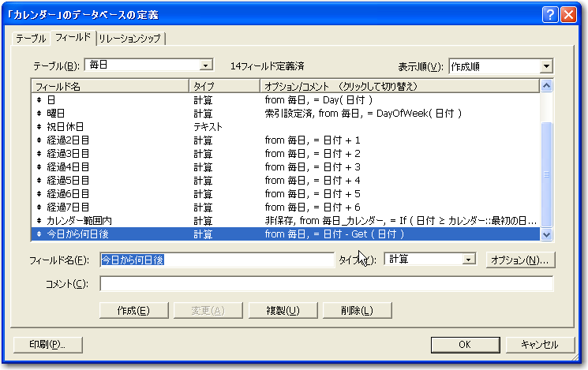Click the オプション(N)... button

click(519, 260)
